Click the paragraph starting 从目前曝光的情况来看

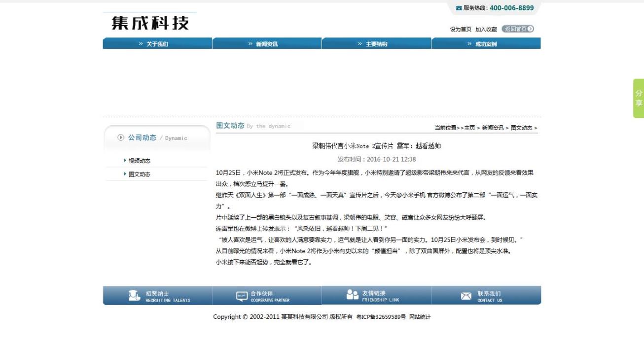point(363,251)
